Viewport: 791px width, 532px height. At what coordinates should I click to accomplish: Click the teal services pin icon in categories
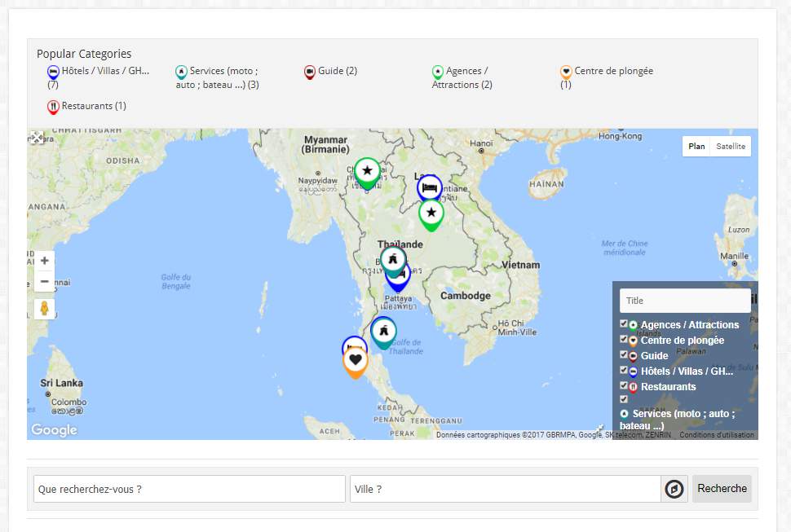[x=181, y=72]
